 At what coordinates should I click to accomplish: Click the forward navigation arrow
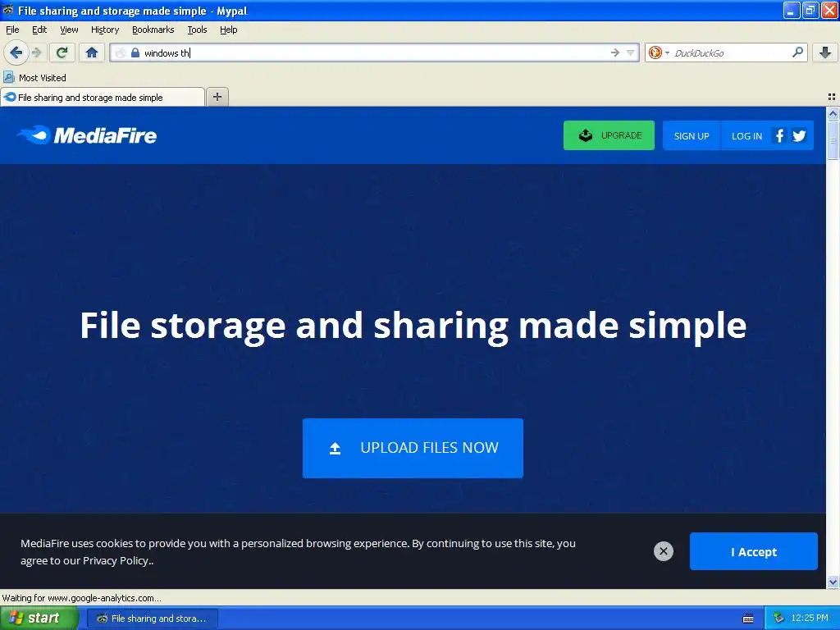coord(36,52)
